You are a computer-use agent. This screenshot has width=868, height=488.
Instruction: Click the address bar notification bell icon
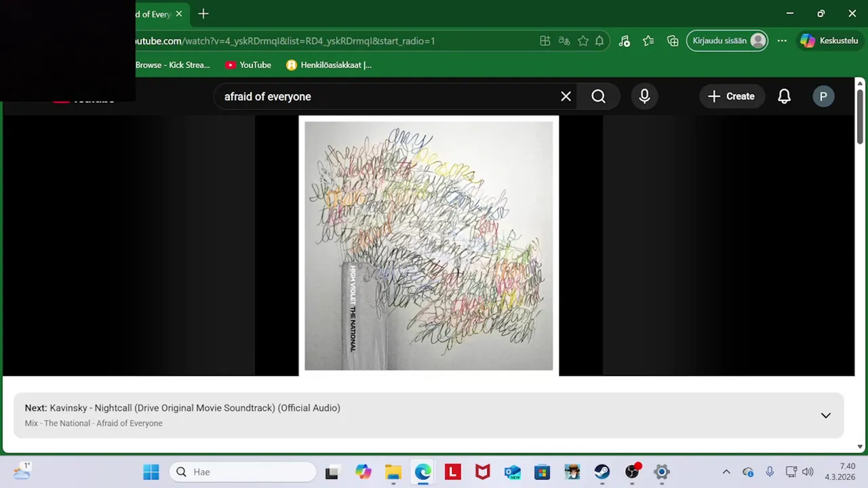pos(599,41)
